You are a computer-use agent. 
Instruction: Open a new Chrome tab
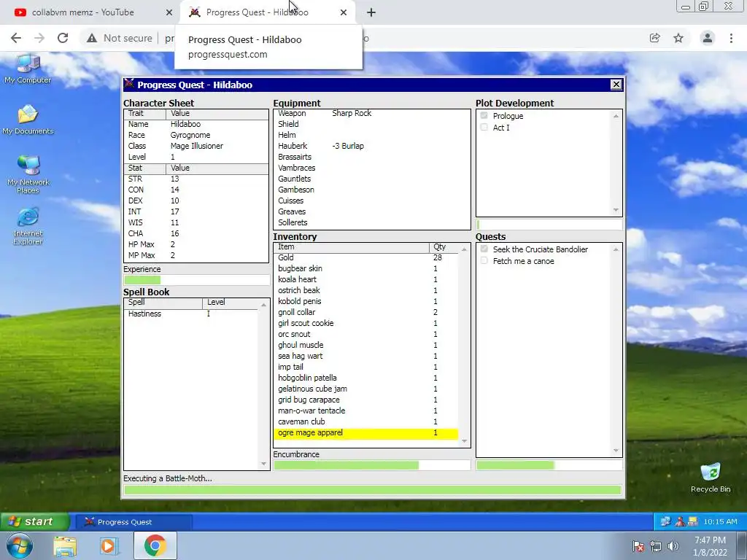371,12
